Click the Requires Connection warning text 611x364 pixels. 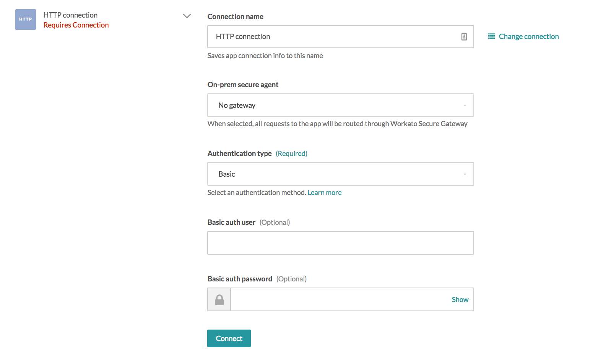(x=76, y=24)
